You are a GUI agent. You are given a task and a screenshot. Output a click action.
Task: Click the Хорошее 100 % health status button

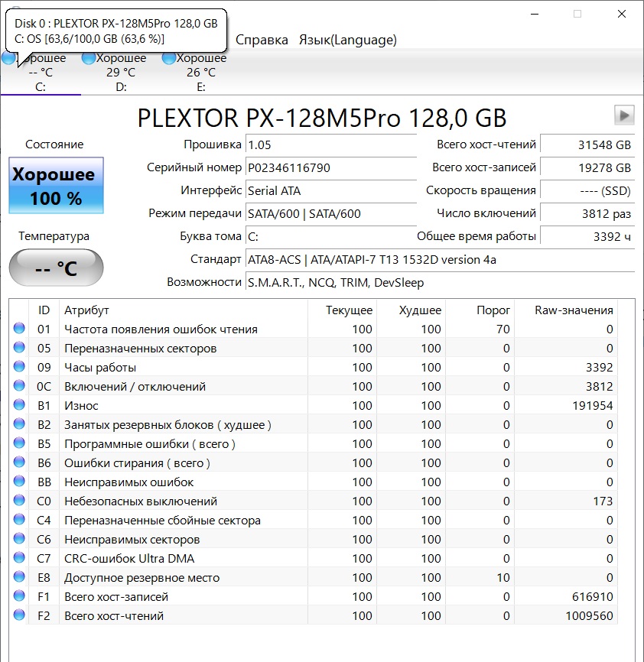[x=56, y=185]
